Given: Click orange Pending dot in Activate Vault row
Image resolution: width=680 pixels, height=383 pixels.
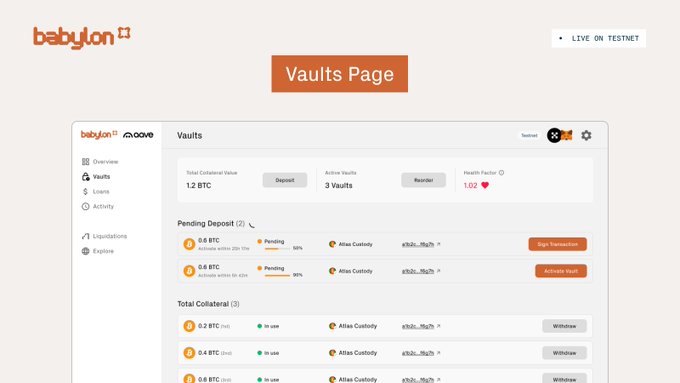Looking at the screenshot, I should [259, 268].
